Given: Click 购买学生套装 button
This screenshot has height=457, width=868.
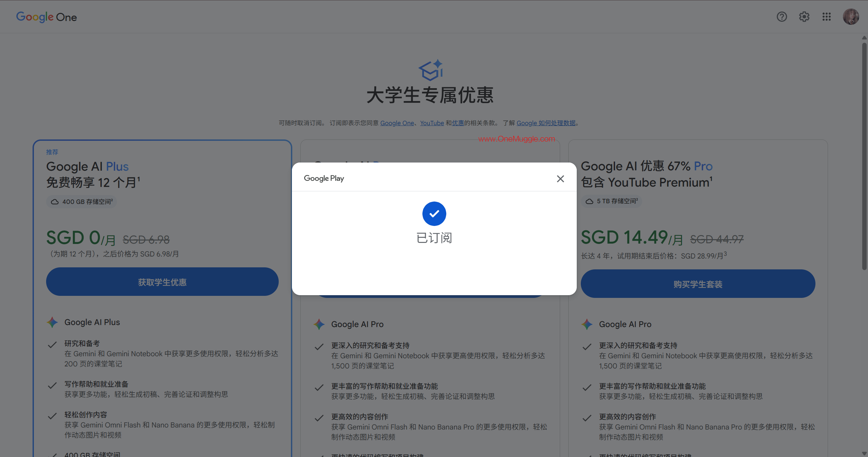Looking at the screenshot, I should [x=698, y=284].
